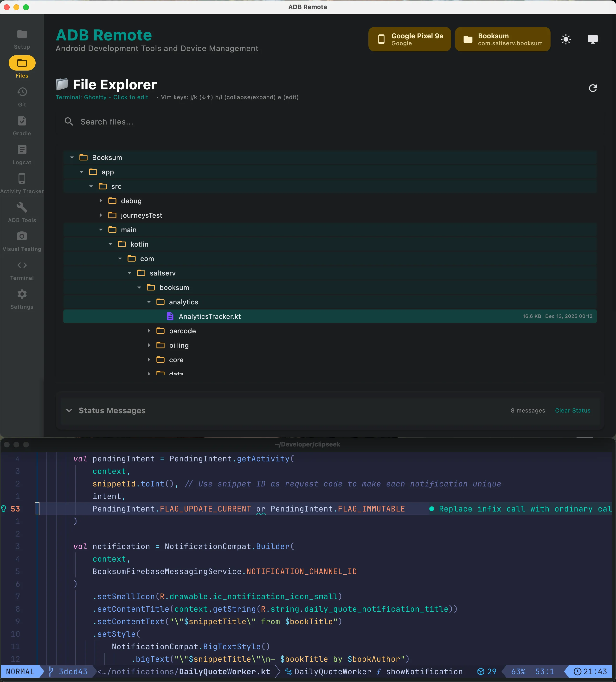Collapse the Status Messages section

click(69, 410)
